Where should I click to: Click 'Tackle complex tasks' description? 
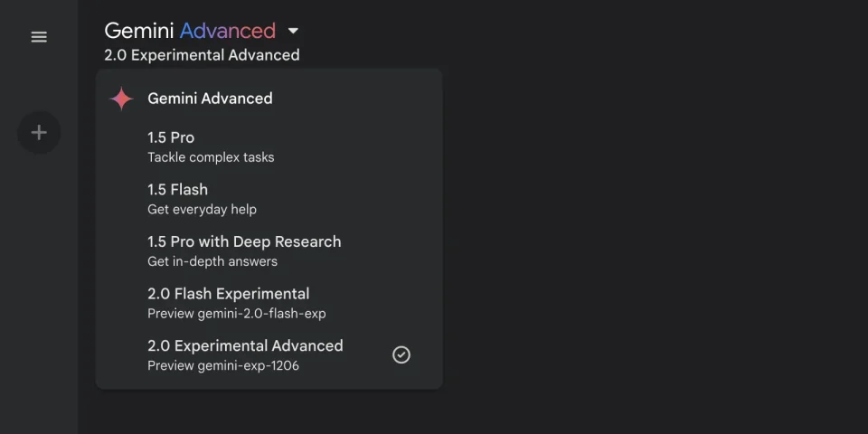pos(211,157)
